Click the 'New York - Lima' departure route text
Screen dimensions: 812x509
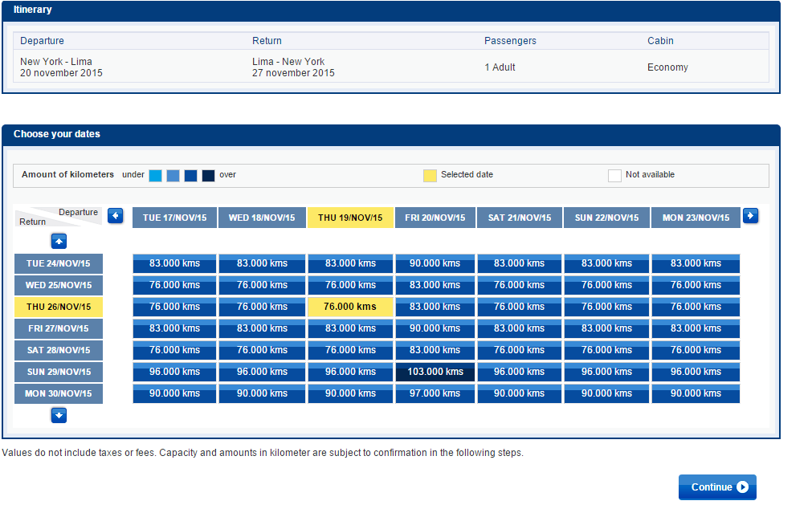coord(56,62)
